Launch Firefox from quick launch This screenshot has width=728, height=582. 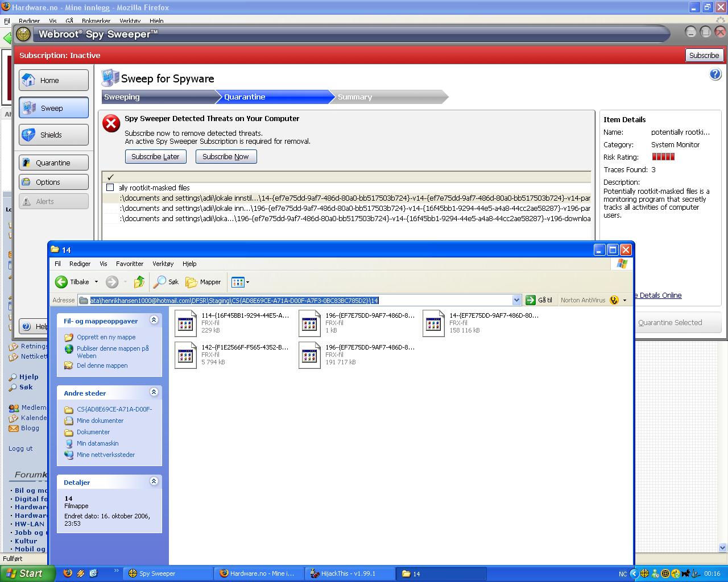point(68,573)
